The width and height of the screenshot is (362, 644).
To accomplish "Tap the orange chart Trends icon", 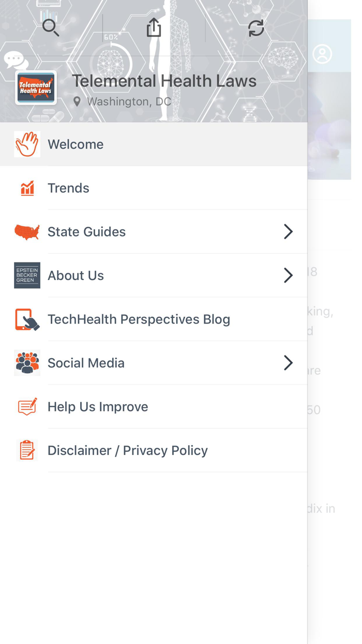I will pyautogui.click(x=27, y=188).
